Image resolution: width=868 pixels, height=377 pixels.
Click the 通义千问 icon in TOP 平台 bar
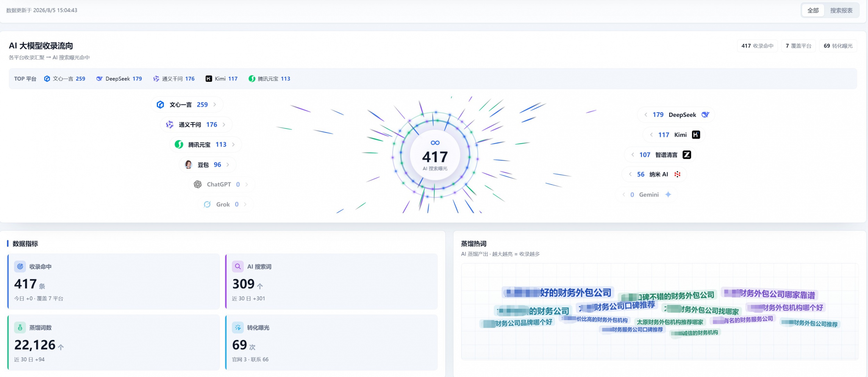156,79
